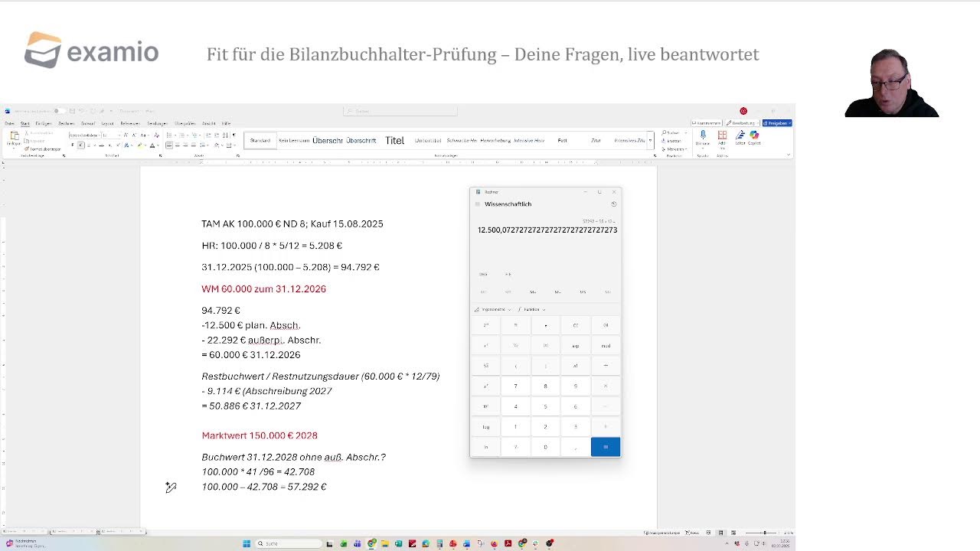Image resolution: width=980 pixels, height=551 pixels.
Task: Click the Windows Start button on taskbar
Action: (x=247, y=543)
